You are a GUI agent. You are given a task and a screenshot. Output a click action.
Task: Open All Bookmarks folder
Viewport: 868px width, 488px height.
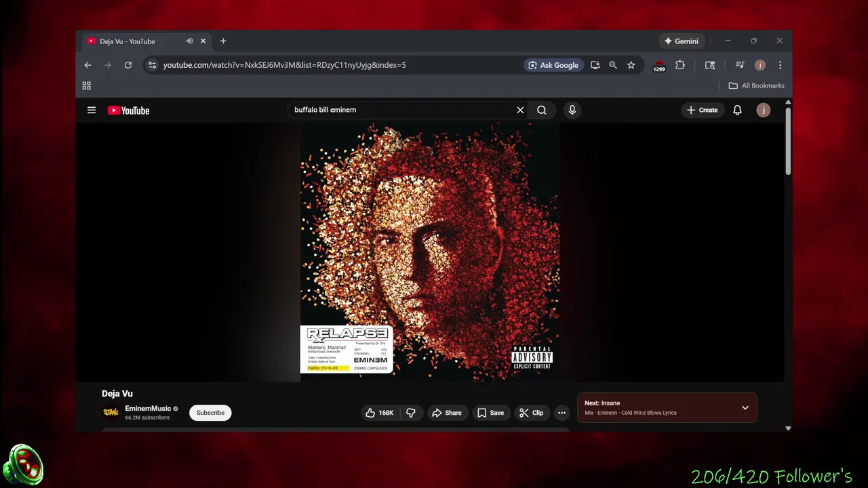[x=756, y=85]
